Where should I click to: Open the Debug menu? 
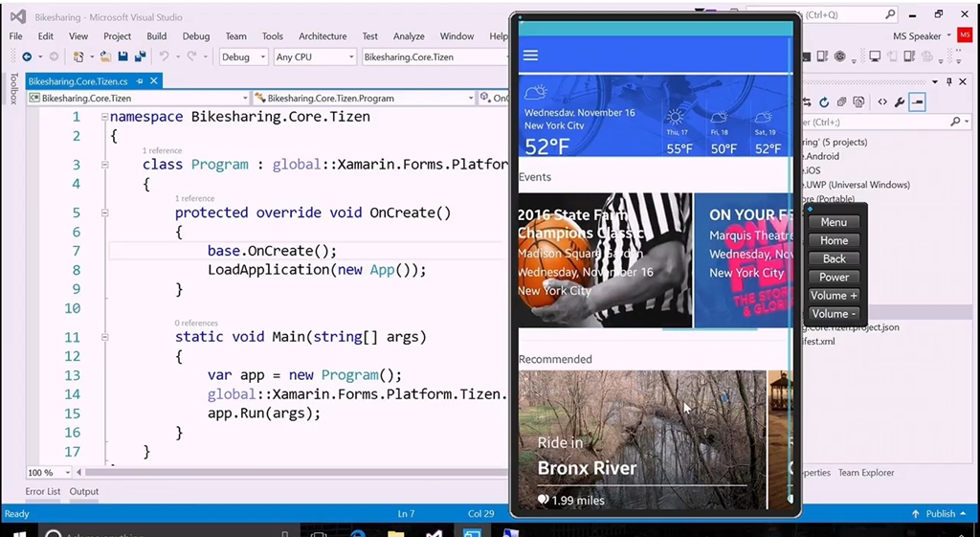196,36
